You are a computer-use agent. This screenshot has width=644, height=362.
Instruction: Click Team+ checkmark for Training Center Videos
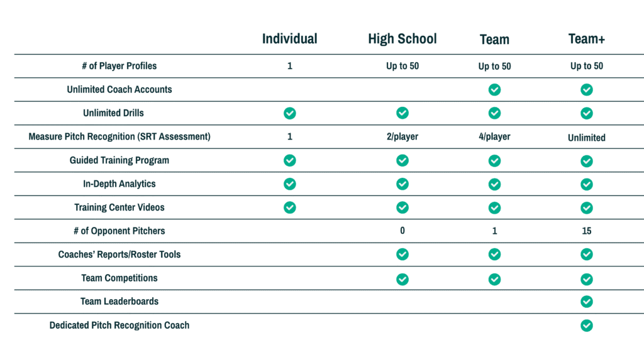pyautogui.click(x=587, y=208)
